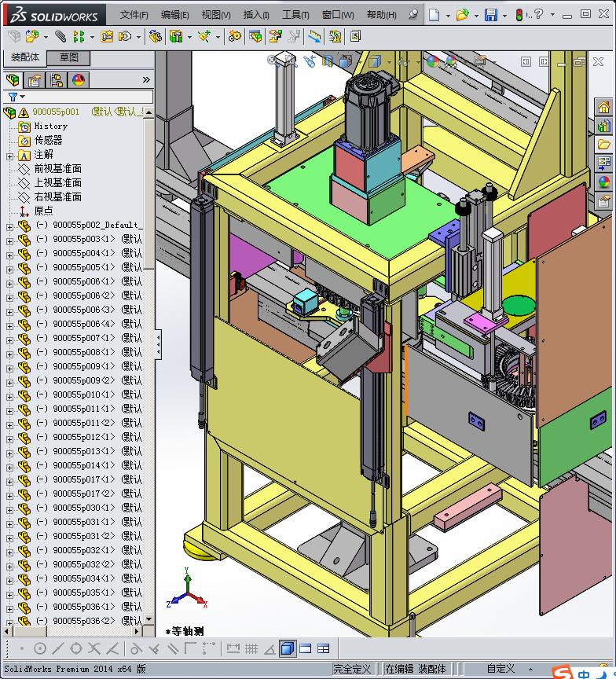
Task: Open the tree filter funnel dropdown
Action: point(16,97)
